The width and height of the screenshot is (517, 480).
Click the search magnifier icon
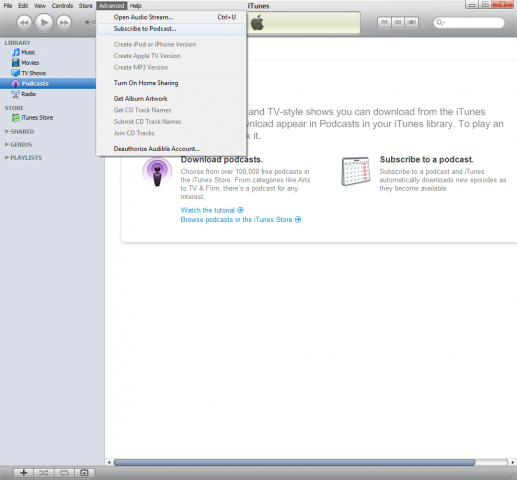(x=440, y=22)
